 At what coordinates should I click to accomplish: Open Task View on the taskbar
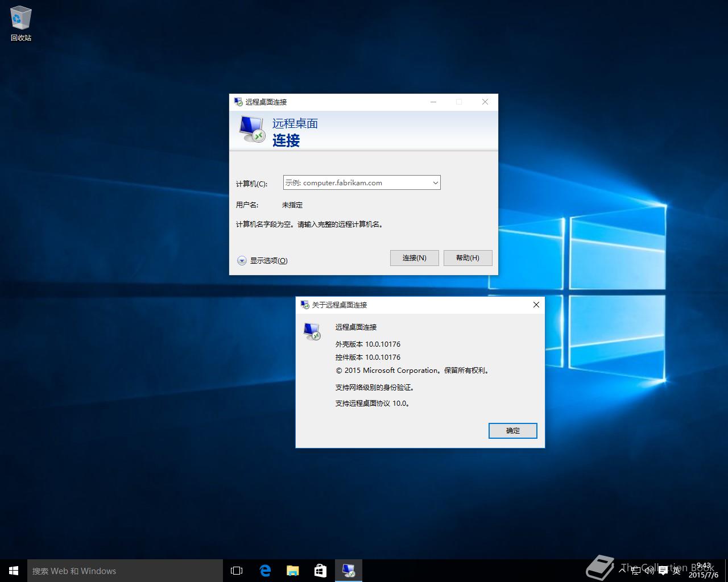[237, 571]
